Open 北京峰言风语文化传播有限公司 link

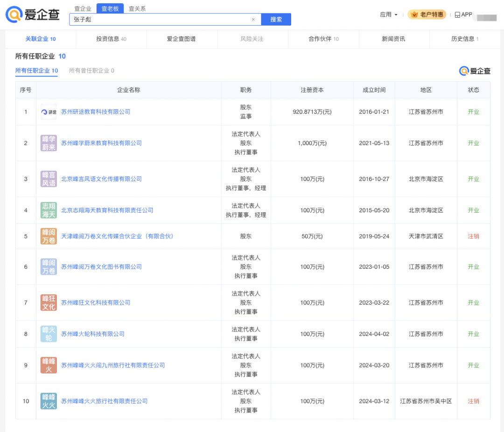[101, 179]
